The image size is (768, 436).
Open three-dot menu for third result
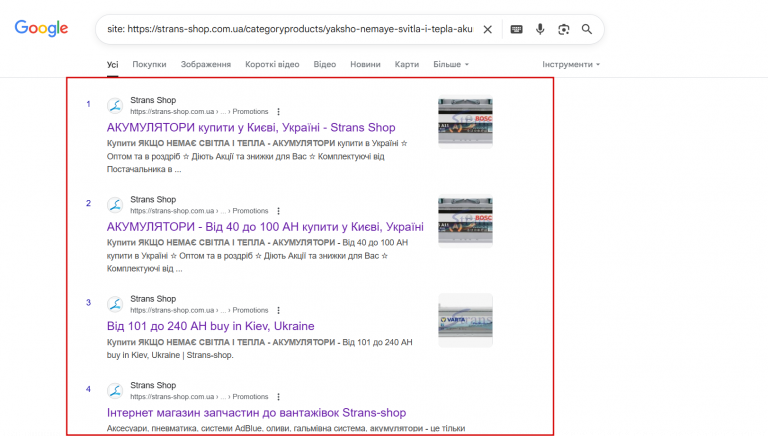[279, 311]
